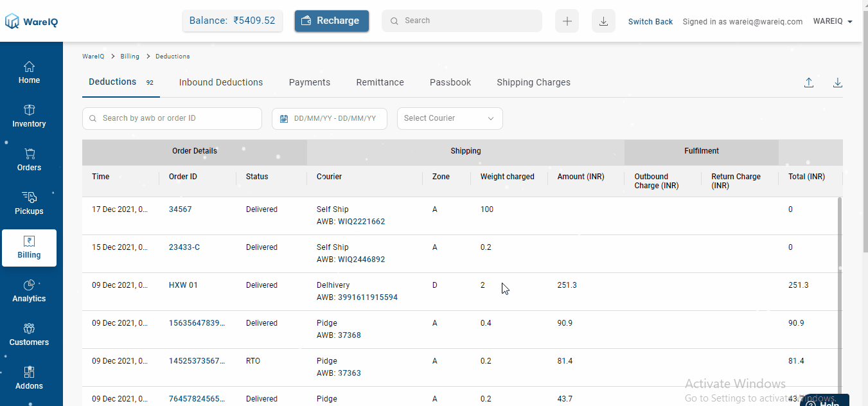Open order ID HXW 01

(183, 285)
